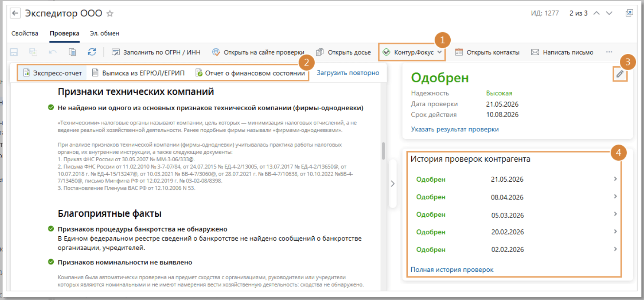This screenshot has height=300, width=644.
Task: Select the Выписка из ЕГРЮЛ/ЕГРИП report tab
Action: 138,73
